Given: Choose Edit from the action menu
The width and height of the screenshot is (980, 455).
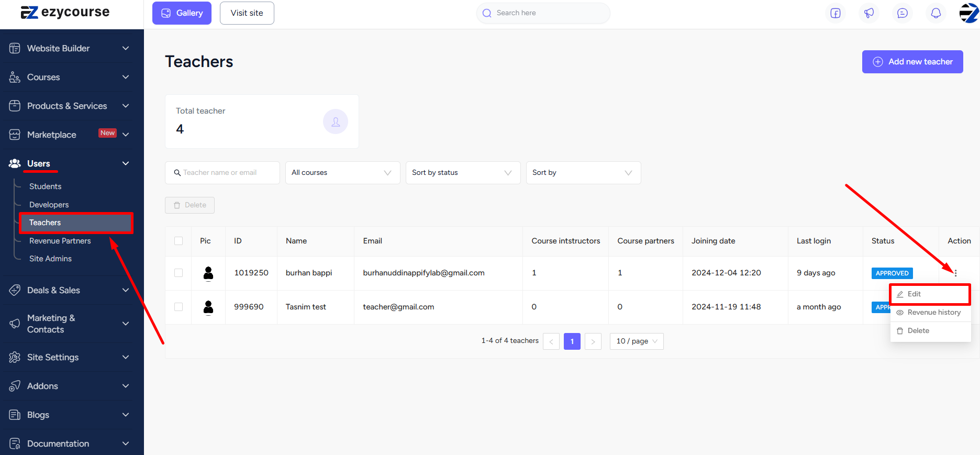Looking at the screenshot, I should coord(930,294).
